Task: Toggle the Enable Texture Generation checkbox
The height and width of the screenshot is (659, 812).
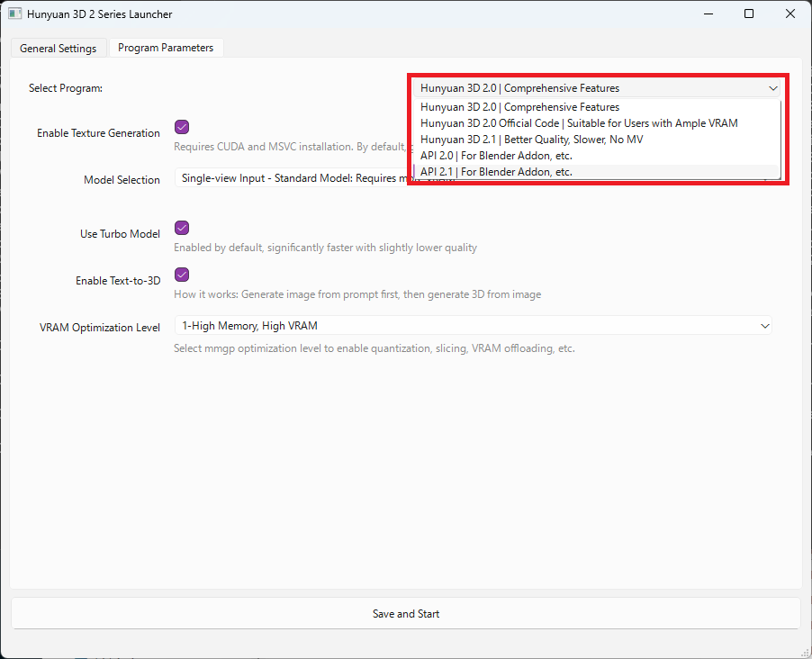Action: 182,127
